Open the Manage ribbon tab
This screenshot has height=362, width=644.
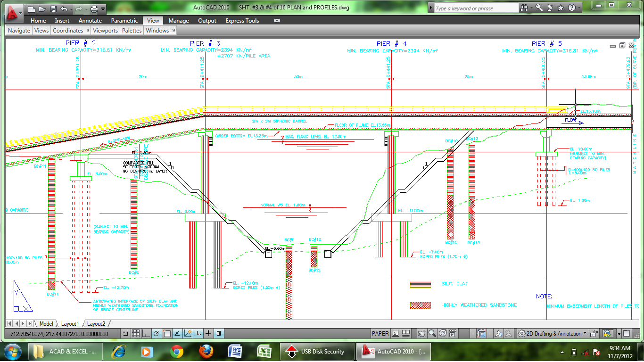pos(179,21)
